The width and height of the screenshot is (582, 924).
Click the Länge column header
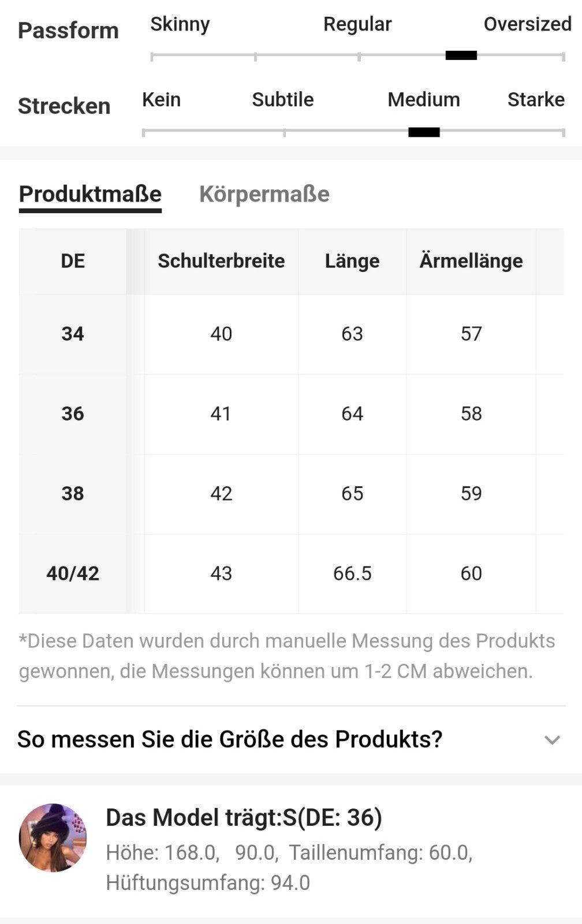coord(352,261)
